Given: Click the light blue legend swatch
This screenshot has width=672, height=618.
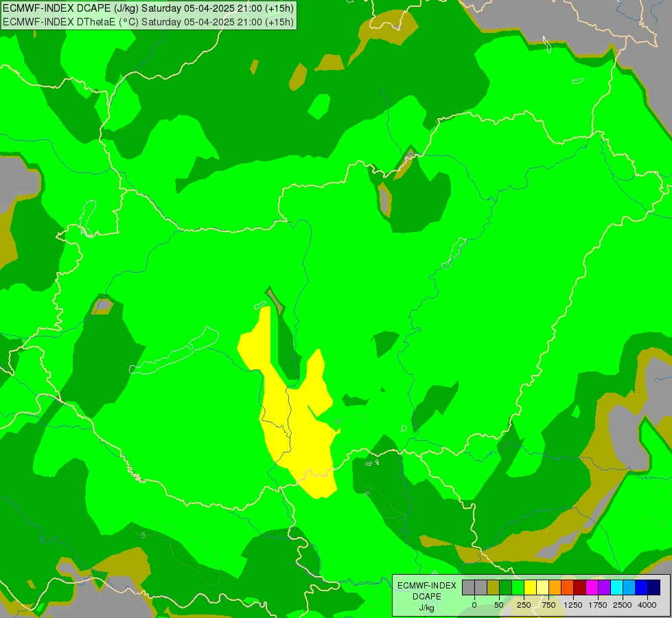Looking at the screenshot, I should click(x=629, y=588).
